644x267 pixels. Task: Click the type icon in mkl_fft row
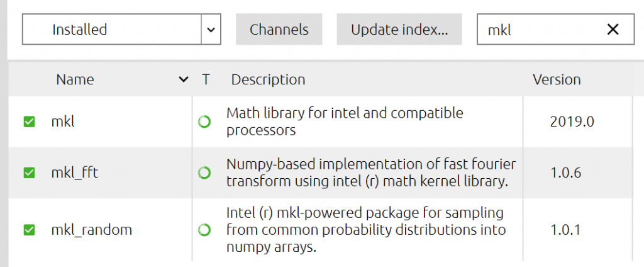[x=204, y=173]
